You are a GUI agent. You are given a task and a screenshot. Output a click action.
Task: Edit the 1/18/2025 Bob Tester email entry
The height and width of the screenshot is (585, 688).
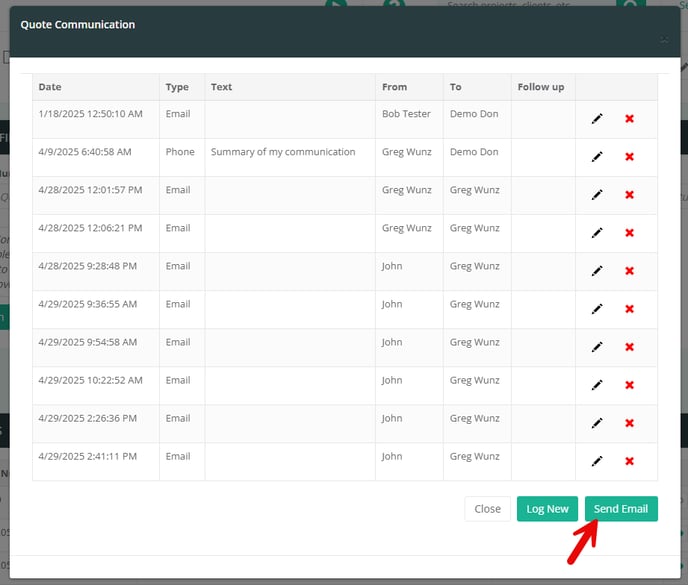pyautogui.click(x=597, y=119)
